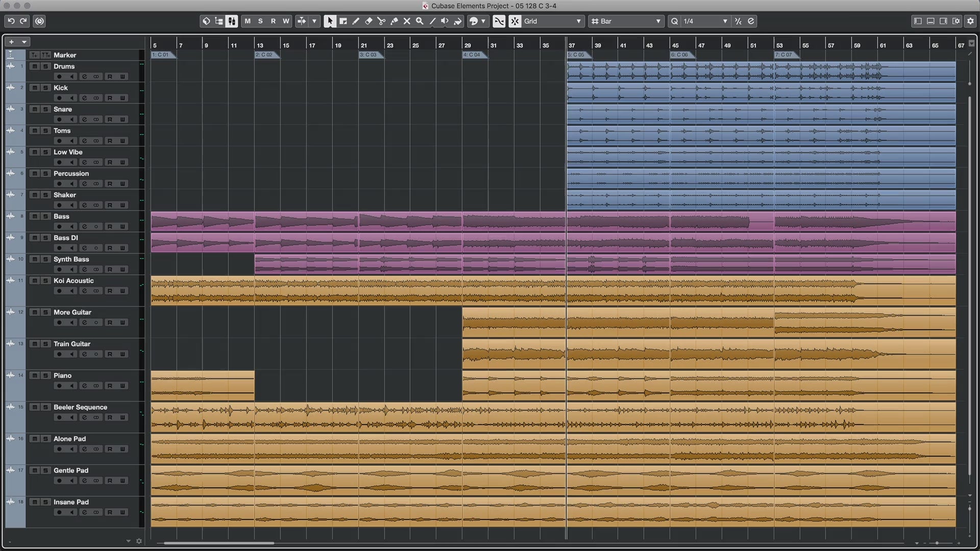Open Edit Channel Settings for Bass track
The height and width of the screenshot is (551, 980).
pyautogui.click(x=84, y=227)
